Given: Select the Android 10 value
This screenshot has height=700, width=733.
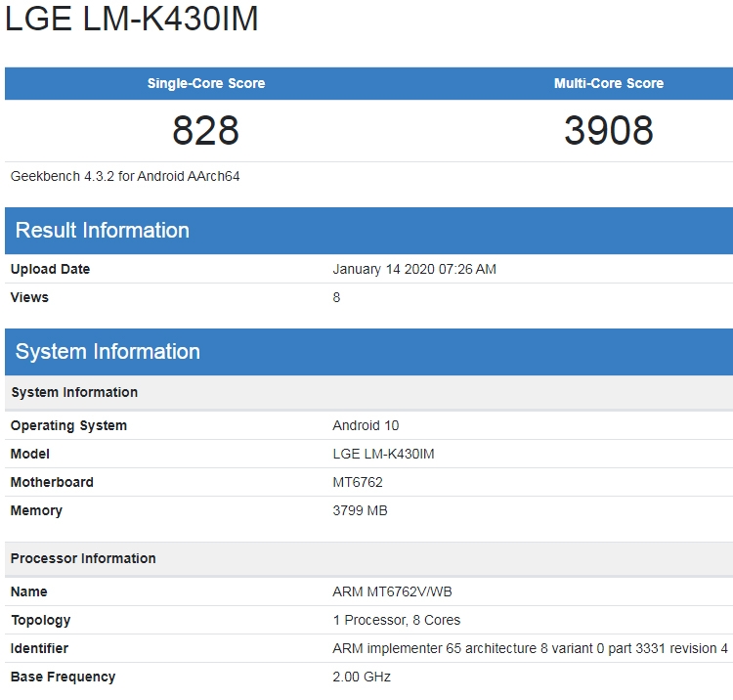Looking at the screenshot, I should pos(366,425).
